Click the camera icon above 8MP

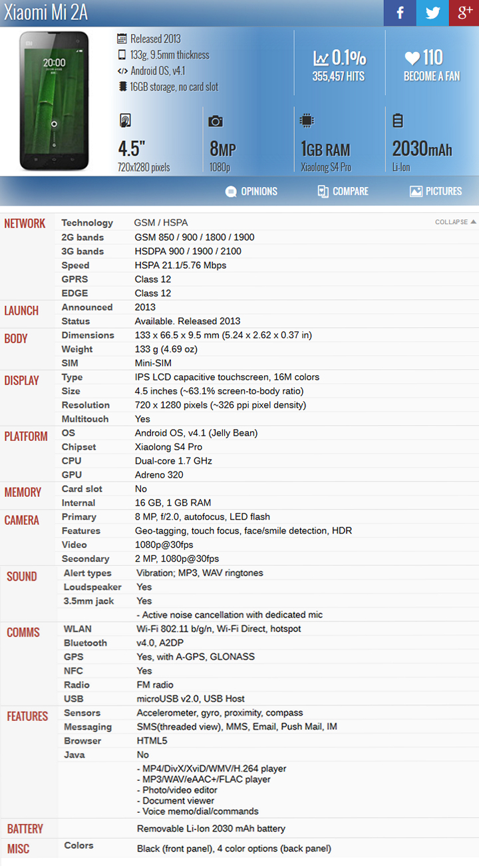(216, 121)
